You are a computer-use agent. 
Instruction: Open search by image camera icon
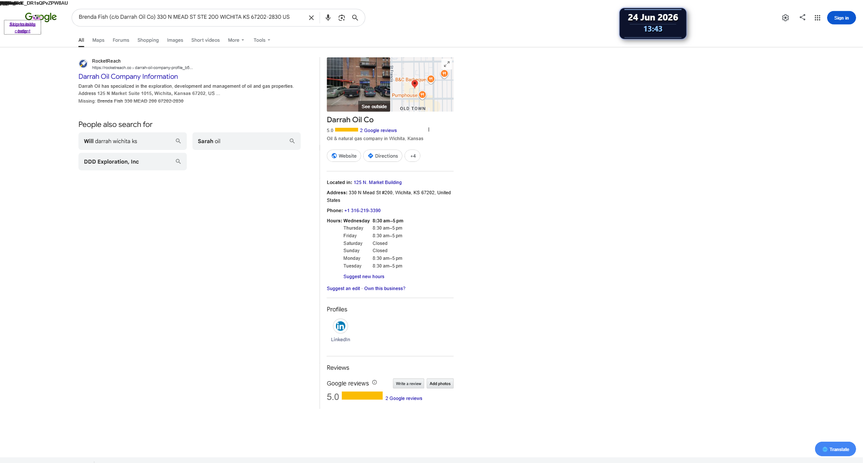341,18
